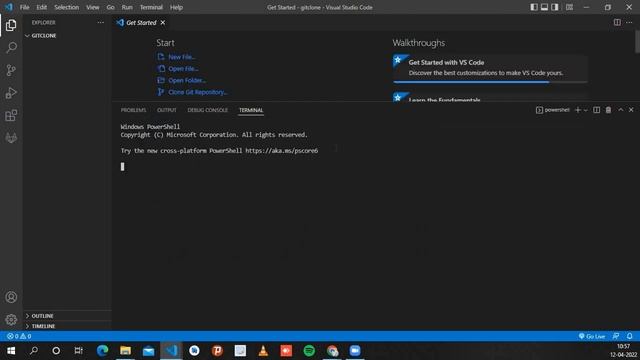The image size is (640, 360).
Task: Open the Run menu
Action: click(x=127, y=7)
